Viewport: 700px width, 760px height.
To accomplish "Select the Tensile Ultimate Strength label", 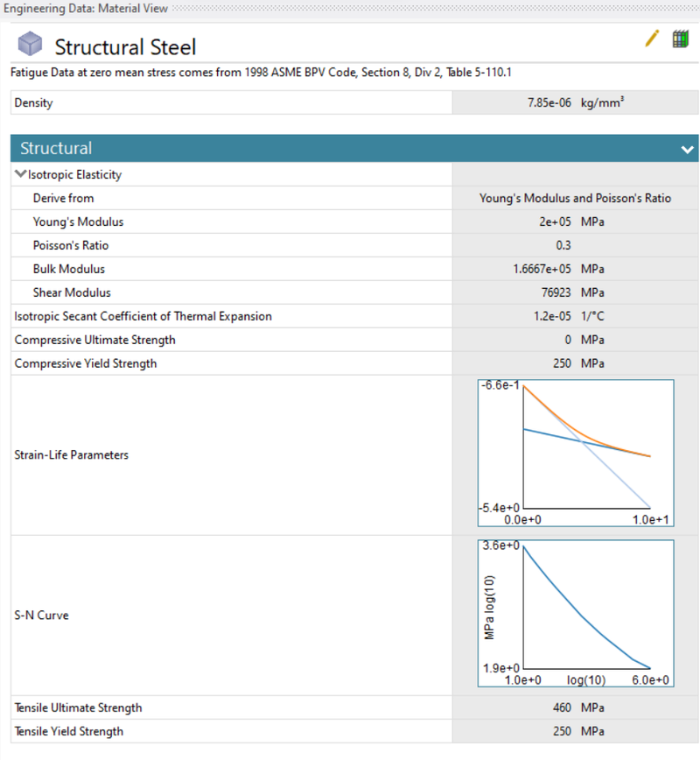I will (x=78, y=708).
